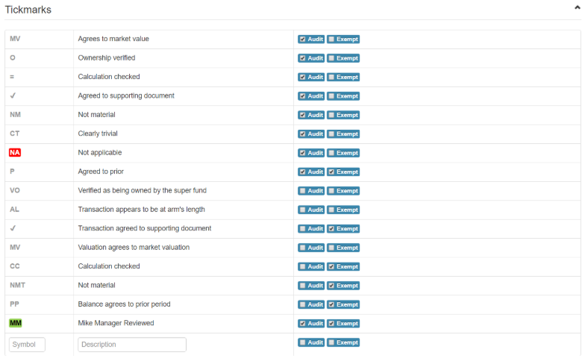Click the red NA tickmark symbol
The image size is (588, 364).
pyautogui.click(x=15, y=153)
